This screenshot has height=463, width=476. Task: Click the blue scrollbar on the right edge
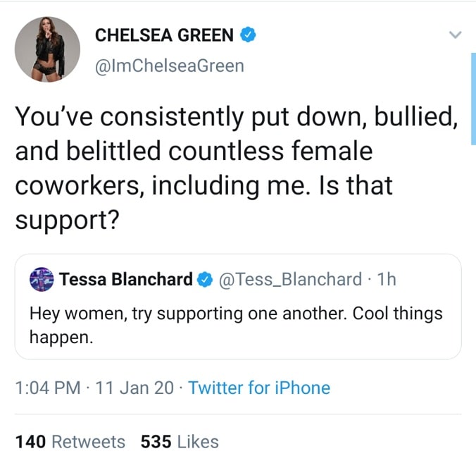tap(472, 99)
